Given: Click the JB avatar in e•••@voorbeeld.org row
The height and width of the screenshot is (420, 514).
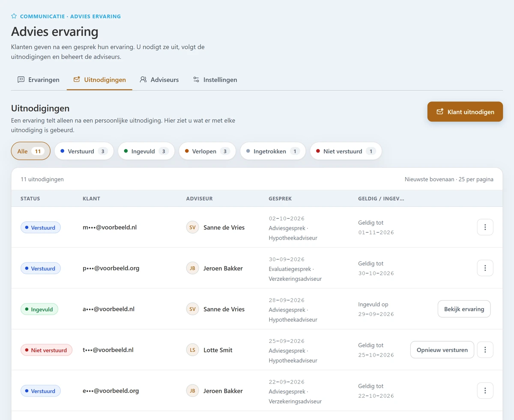Looking at the screenshot, I should point(193,391).
